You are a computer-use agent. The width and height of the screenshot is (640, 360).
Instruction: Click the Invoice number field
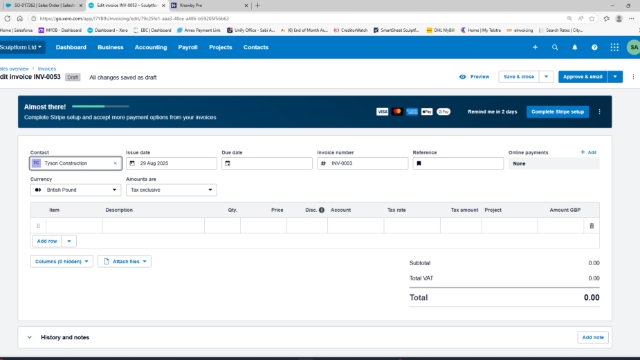pyautogui.click(x=362, y=163)
